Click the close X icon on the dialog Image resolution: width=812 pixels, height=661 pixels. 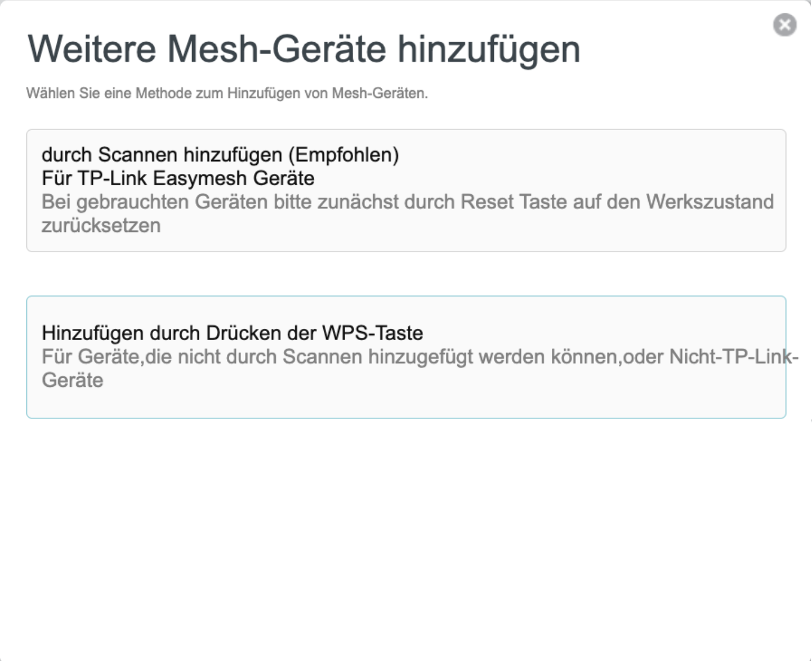[784, 25]
